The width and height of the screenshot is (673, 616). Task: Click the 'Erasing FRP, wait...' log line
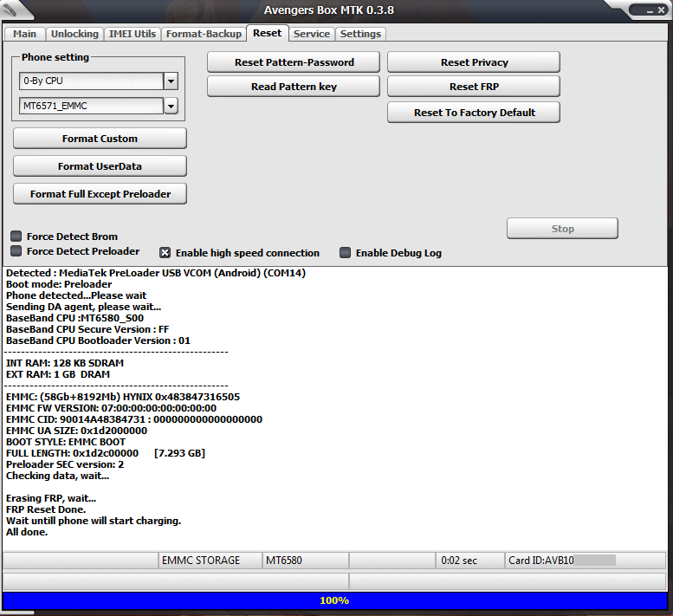[x=51, y=498]
